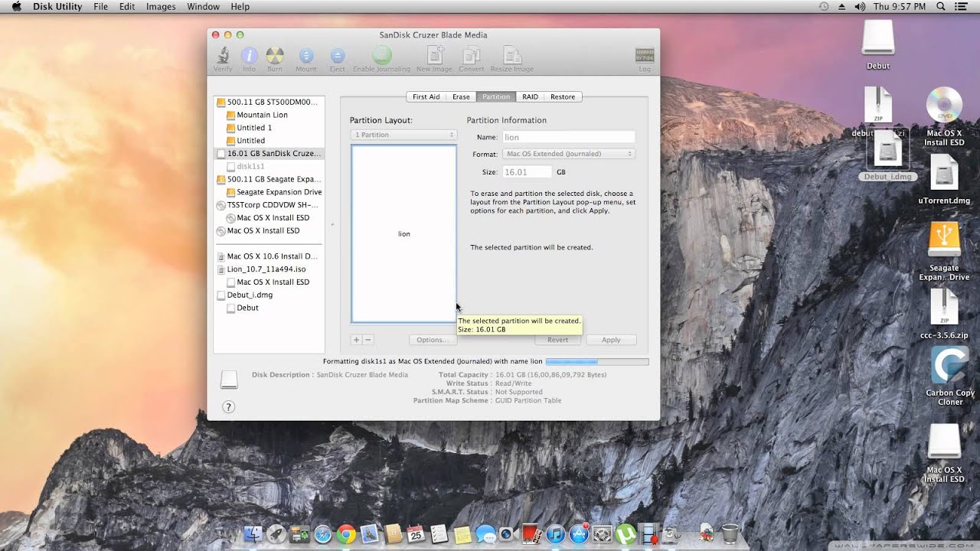Click the add partition plus button

356,340
